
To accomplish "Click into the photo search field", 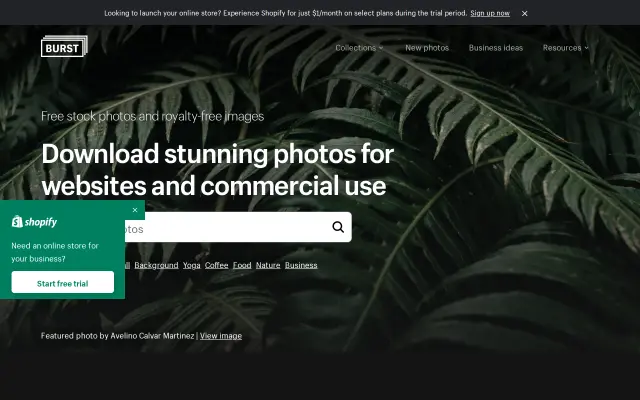I will point(227,227).
